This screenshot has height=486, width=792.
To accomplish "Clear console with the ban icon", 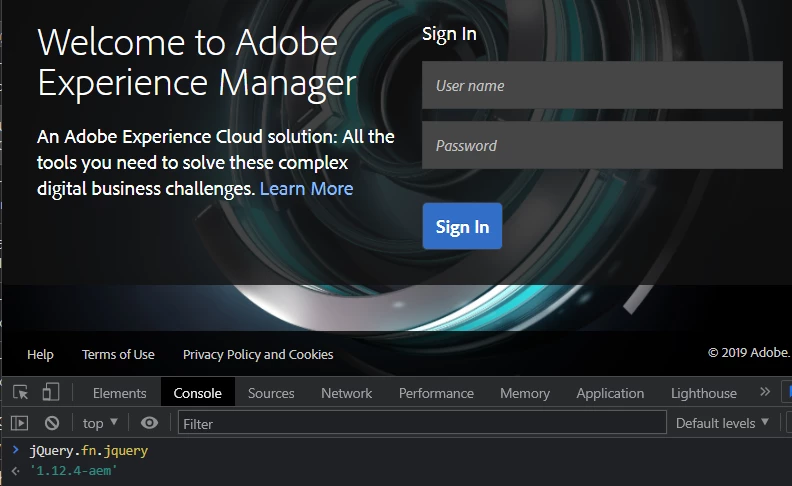I will click(x=52, y=423).
